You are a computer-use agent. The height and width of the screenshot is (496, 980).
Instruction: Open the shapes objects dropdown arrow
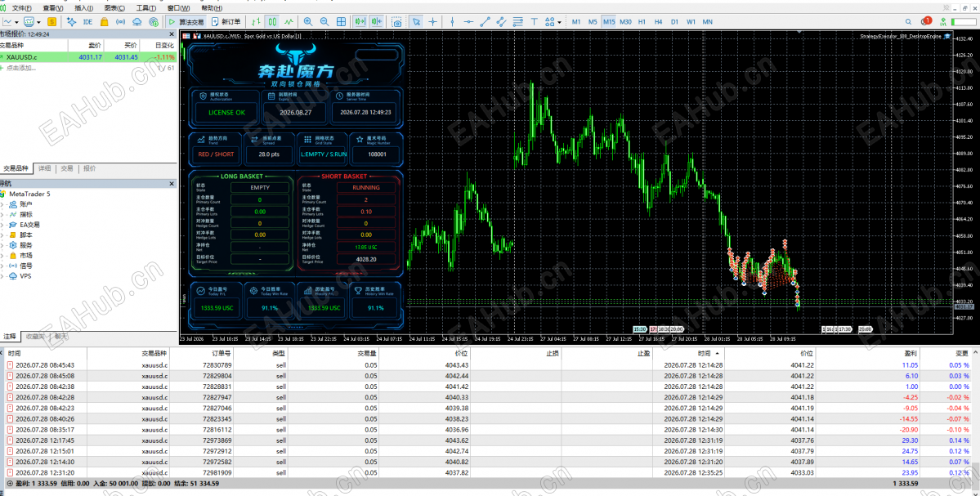[559, 22]
